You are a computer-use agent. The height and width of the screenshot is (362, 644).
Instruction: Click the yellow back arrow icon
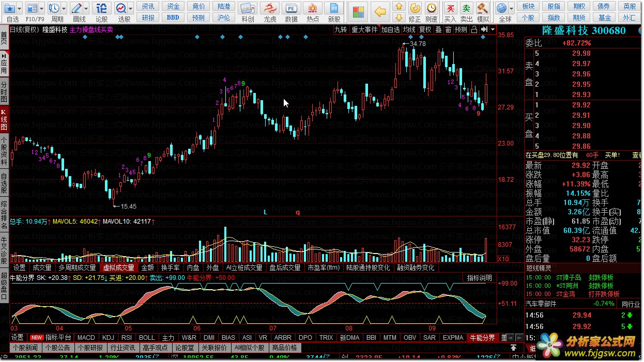tap(380, 11)
